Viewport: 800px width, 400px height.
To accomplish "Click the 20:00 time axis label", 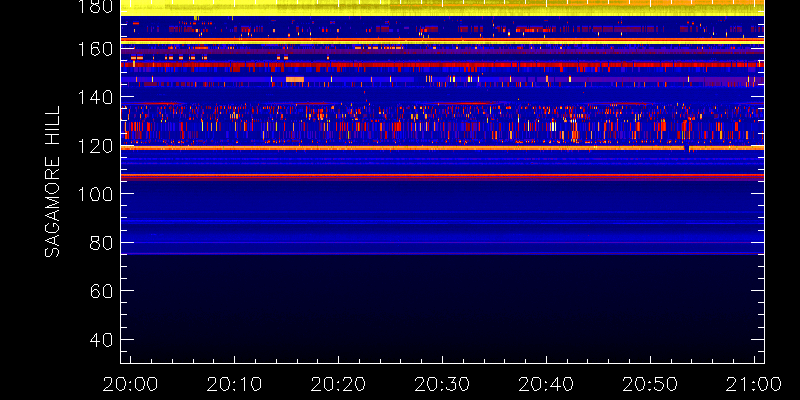I will (x=130, y=384).
